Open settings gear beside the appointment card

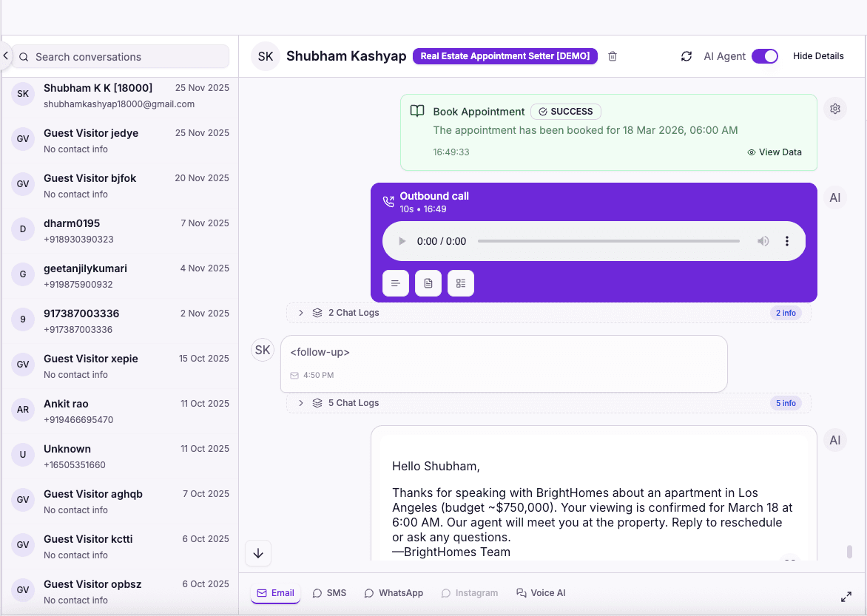click(835, 108)
